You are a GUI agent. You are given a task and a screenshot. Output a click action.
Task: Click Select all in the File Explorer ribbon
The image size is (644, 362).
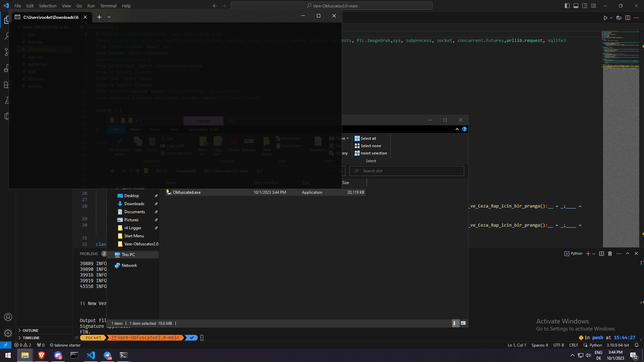tap(365, 138)
